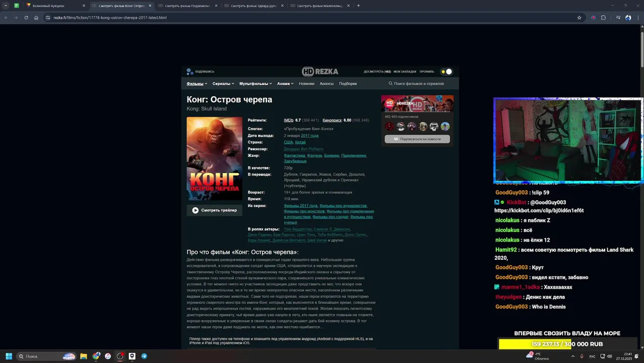Screen dimensions: 644x363
Task: Click the search field for films and series
Action: pos(419,84)
